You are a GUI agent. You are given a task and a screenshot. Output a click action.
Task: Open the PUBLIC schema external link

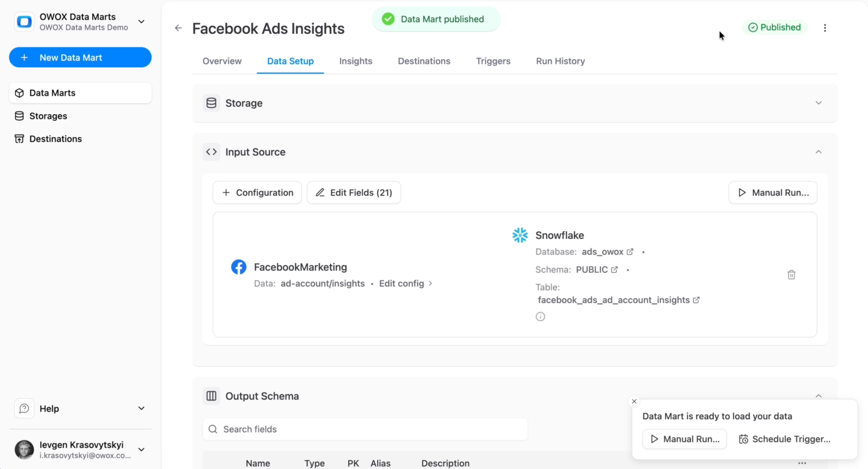tap(614, 269)
